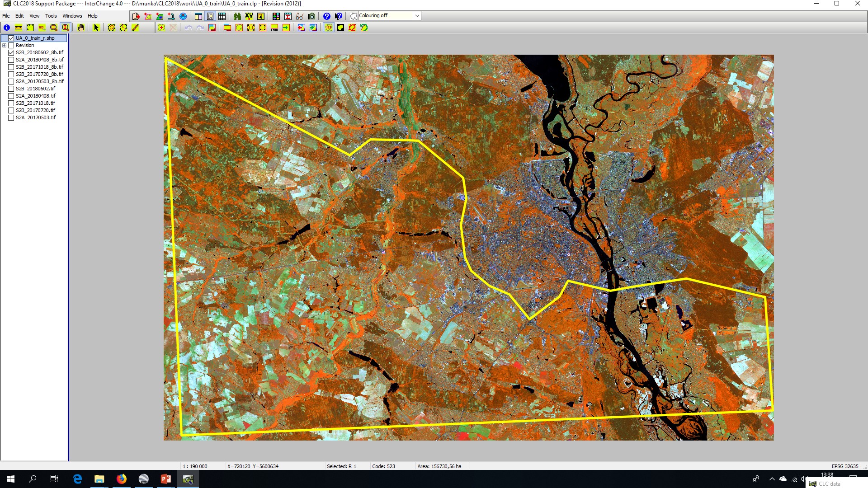Click the green refresh polygon icon
868x488 pixels.
coord(364,28)
